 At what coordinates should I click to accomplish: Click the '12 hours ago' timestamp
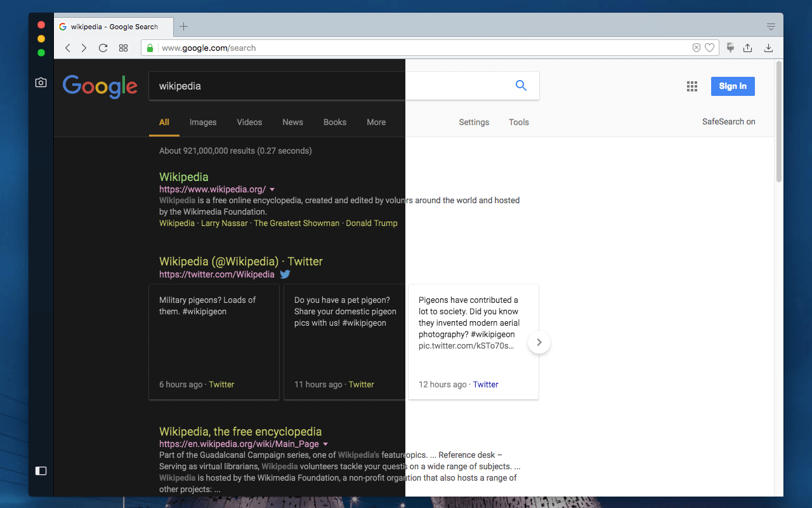click(x=443, y=385)
